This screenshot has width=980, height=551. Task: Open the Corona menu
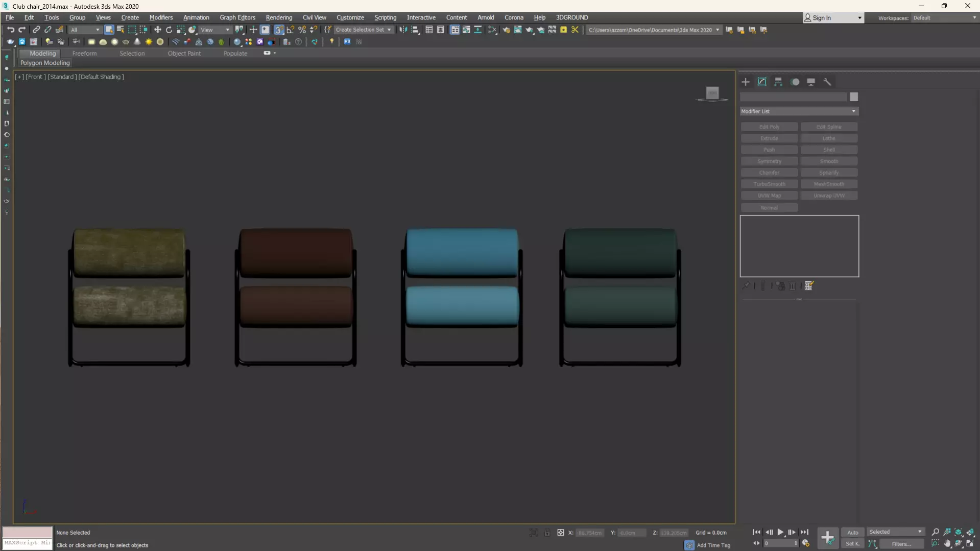click(514, 17)
